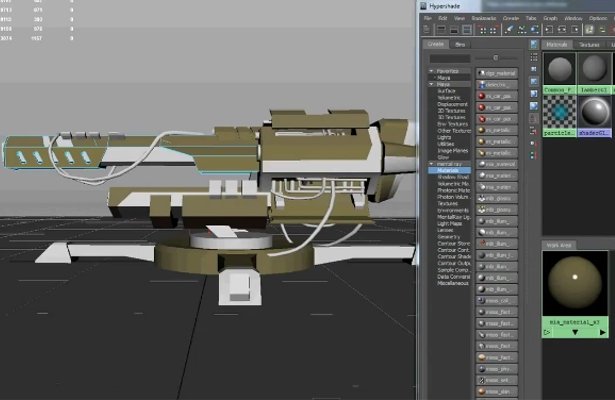Select Contour Store category
Image resolution: width=615 pixels, height=400 pixels.
pos(453,244)
